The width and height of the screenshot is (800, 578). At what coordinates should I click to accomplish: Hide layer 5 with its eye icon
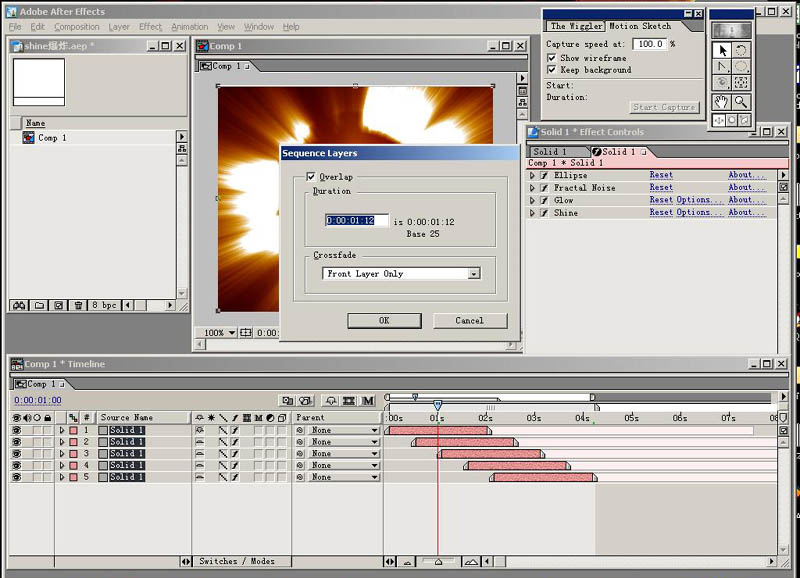coord(16,477)
